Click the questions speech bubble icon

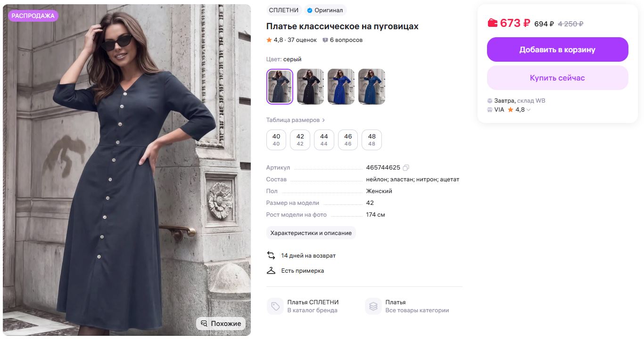click(x=325, y=40)
